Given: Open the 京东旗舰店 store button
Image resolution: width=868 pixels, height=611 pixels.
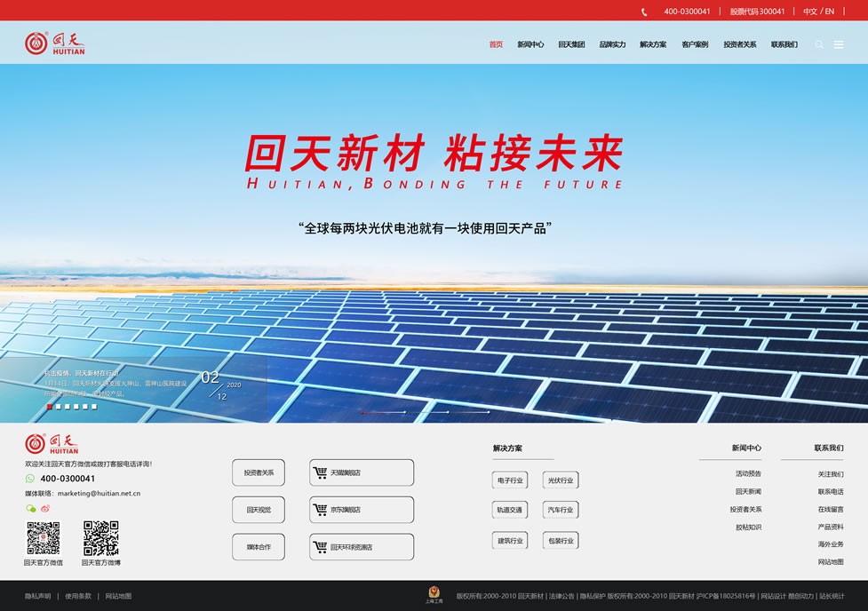Looking at the screenshot, I should 362,510.
